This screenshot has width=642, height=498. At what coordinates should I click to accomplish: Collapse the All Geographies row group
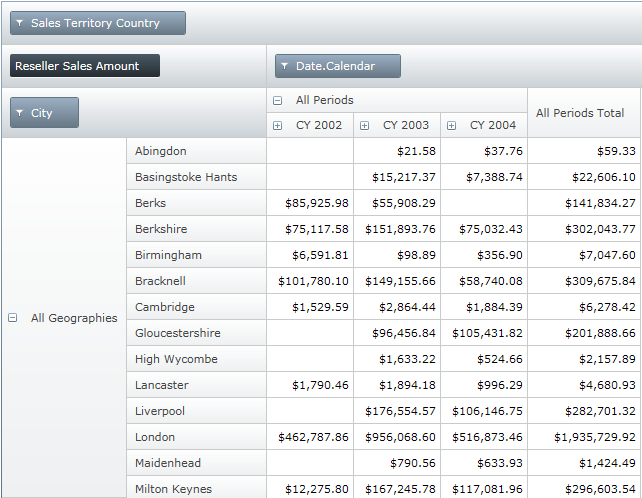point(13,318)
